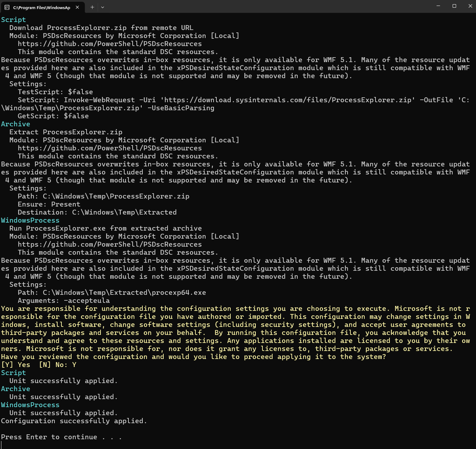Click the "[Y] Yes" option text
The image size is (476, 449).
16,365
